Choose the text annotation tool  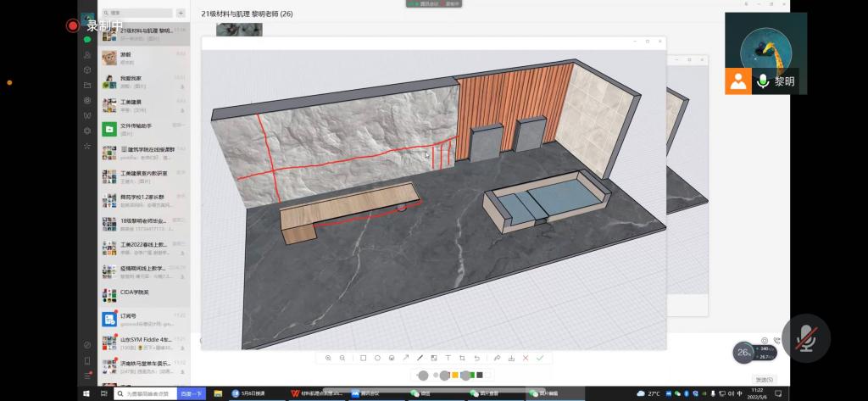(448, 359)
